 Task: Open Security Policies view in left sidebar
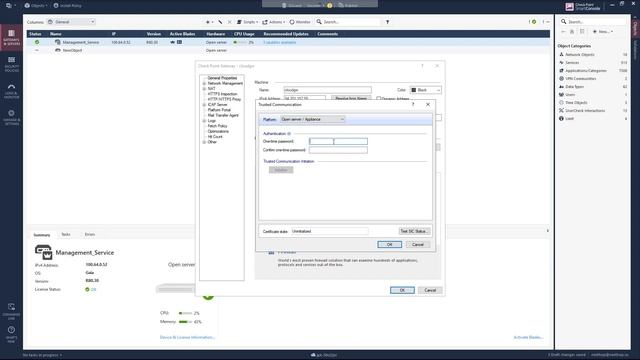pos(11,64)
